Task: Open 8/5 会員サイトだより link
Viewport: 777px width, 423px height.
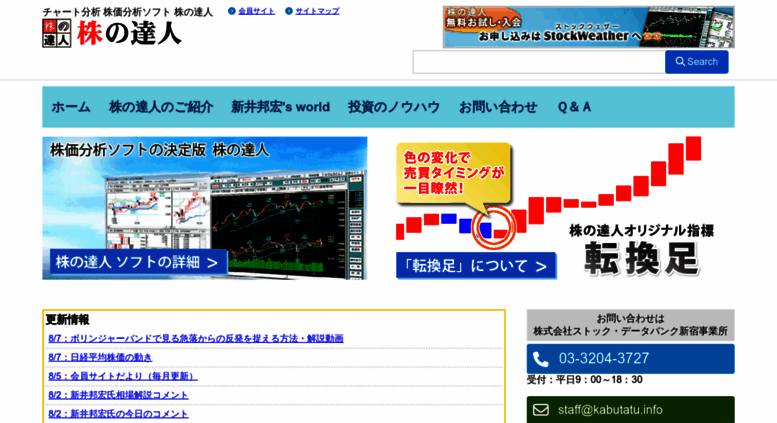Action: 123,376
